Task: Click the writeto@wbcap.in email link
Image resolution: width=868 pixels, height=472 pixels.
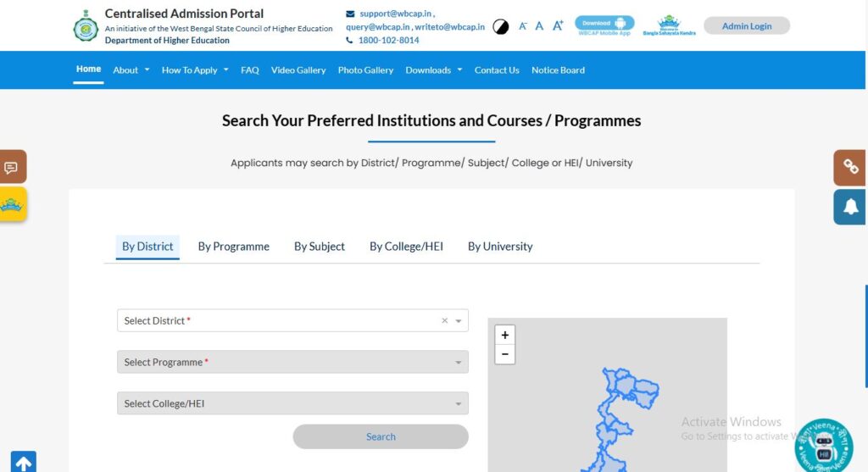Action: coord(449,26)
